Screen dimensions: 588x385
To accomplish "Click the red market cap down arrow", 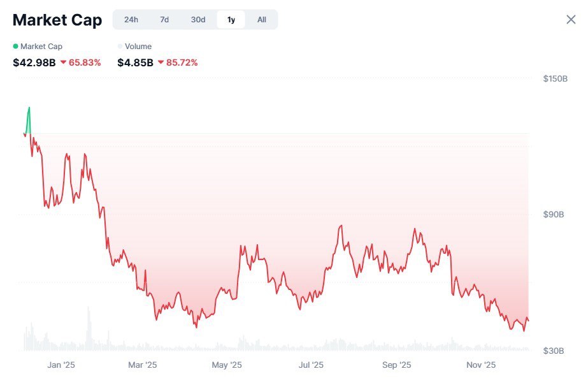I will pyautogui.click(x=64, y=62).
